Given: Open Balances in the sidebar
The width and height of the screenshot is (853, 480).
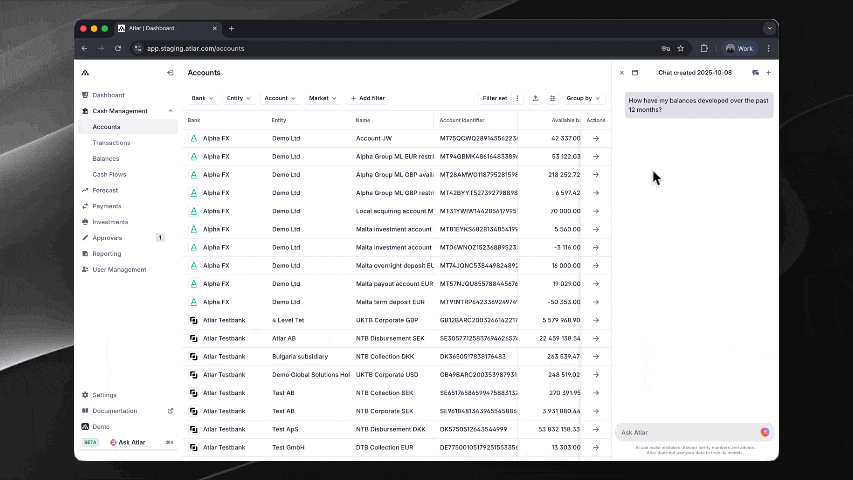Looking at the screenshot, I should click(106, 158).
